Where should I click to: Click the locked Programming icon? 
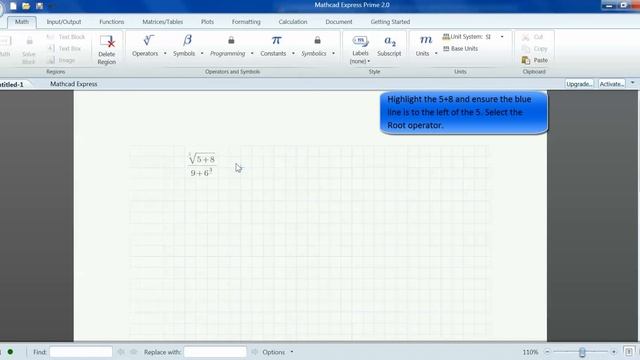tap(231, 40)
